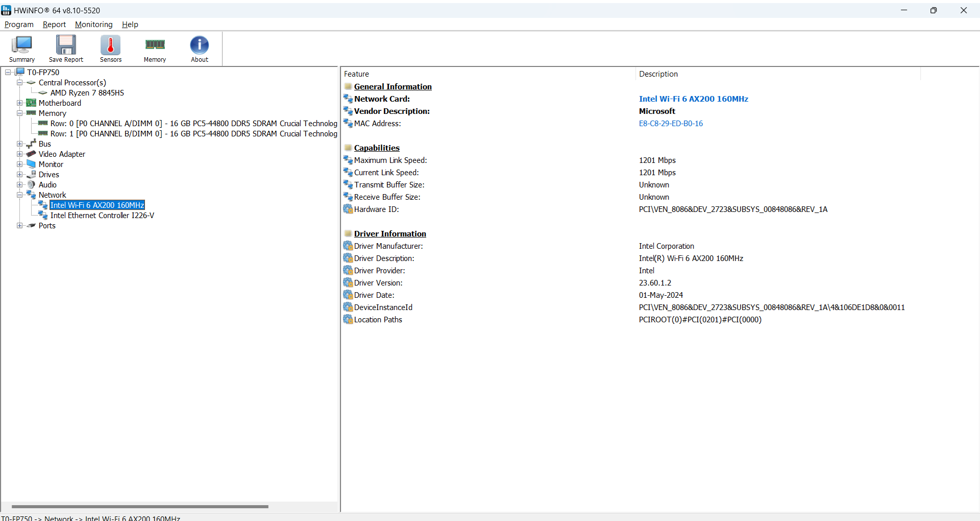The width and height of the screenshot is (980, 521).
Task: Click the Driver Information section icon
Action: point(348,233)
